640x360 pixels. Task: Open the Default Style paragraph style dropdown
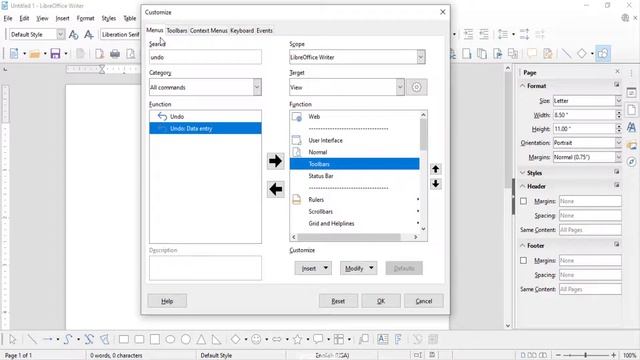(x=60, y=34)
